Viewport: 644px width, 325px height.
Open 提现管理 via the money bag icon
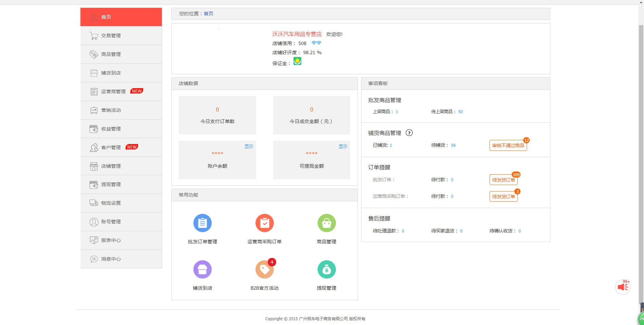326,269
